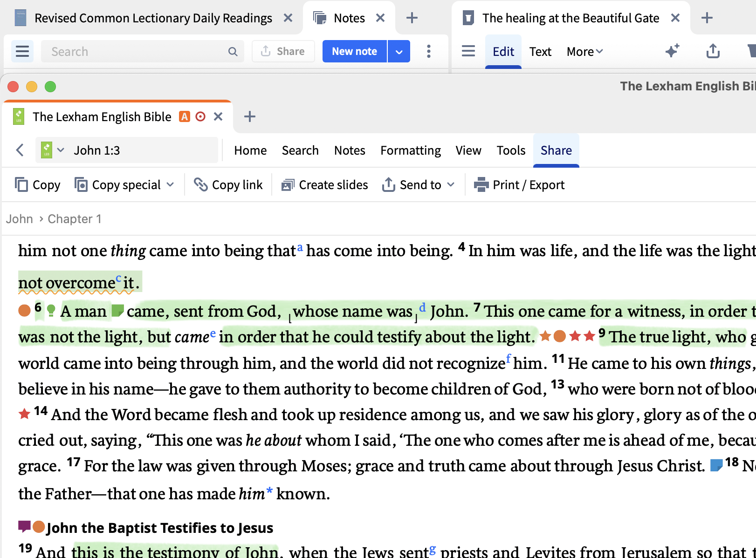
Task: Click the blue note icon before verse 18
Action: pos(716,465)
